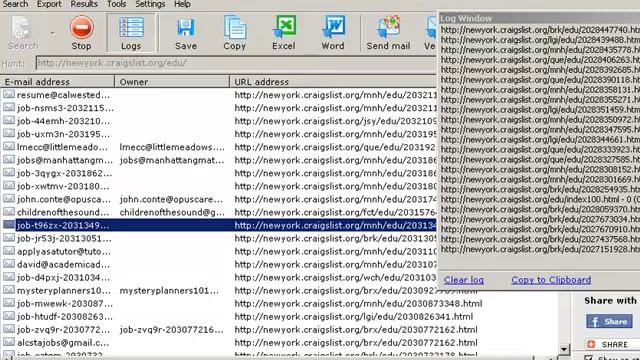
Task: Click envelope icon for job-3qygx-2031862 row
Action: coord(9,173)
